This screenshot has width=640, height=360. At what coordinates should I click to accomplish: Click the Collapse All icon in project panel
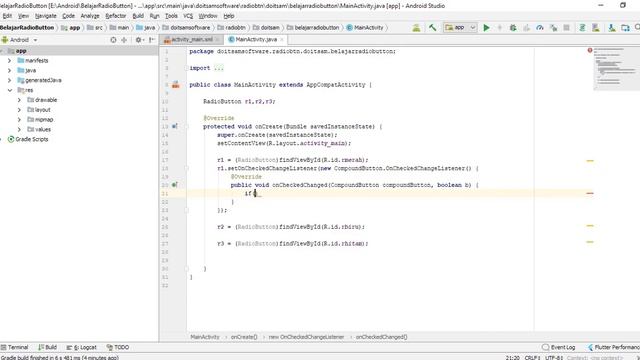pos(124,40)
